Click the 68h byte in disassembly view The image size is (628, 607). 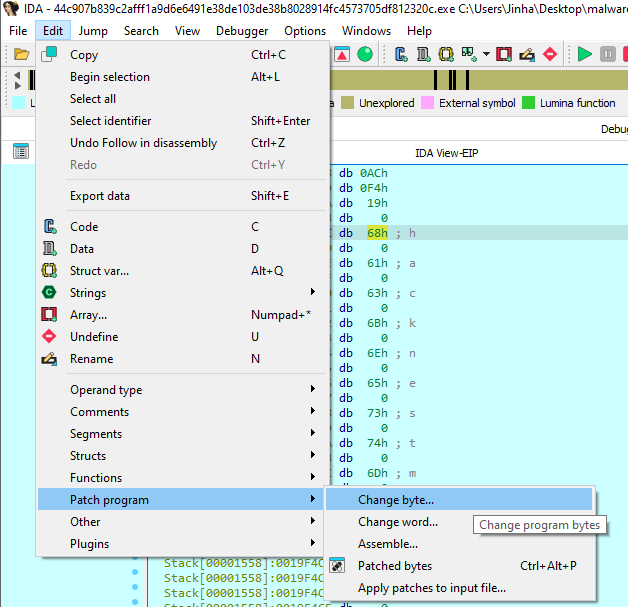tap(377, 233)
